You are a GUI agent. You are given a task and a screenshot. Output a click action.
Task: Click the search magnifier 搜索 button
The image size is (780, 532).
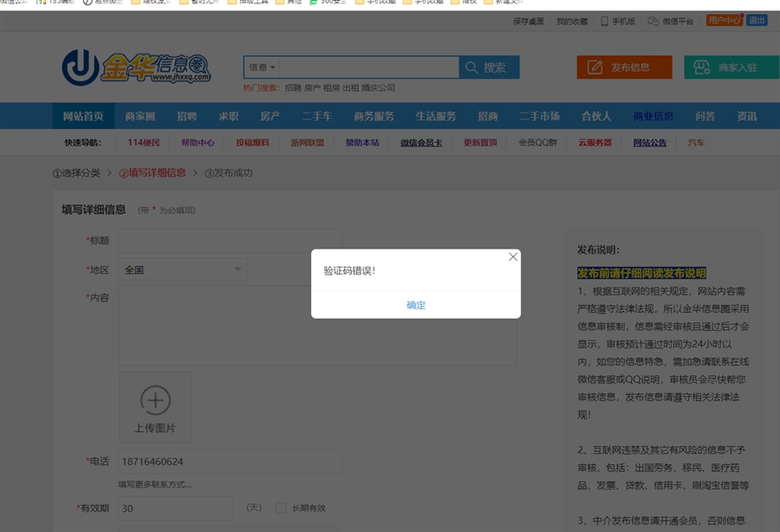point(489,68)
